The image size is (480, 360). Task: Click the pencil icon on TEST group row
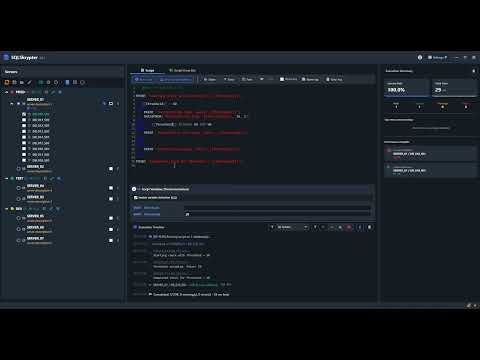point(52,178)
